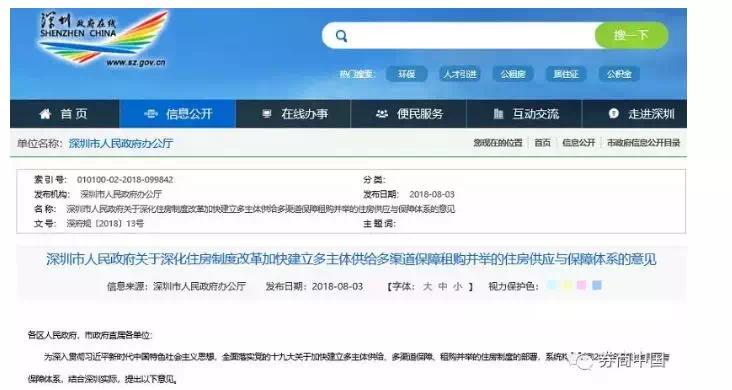
Task: Select the 居住证 hot search tag
Action: (x=566, y=74)
